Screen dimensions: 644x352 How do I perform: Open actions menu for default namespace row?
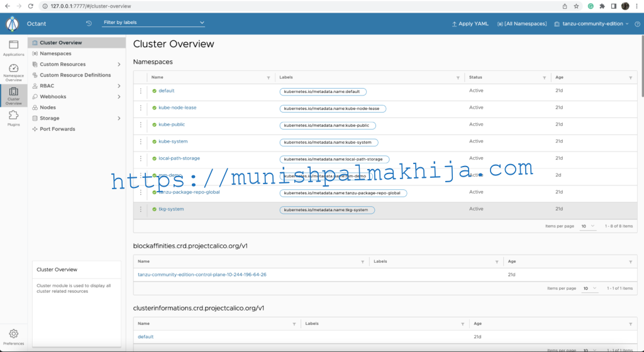pyautogui.click(x=140, y=91)
